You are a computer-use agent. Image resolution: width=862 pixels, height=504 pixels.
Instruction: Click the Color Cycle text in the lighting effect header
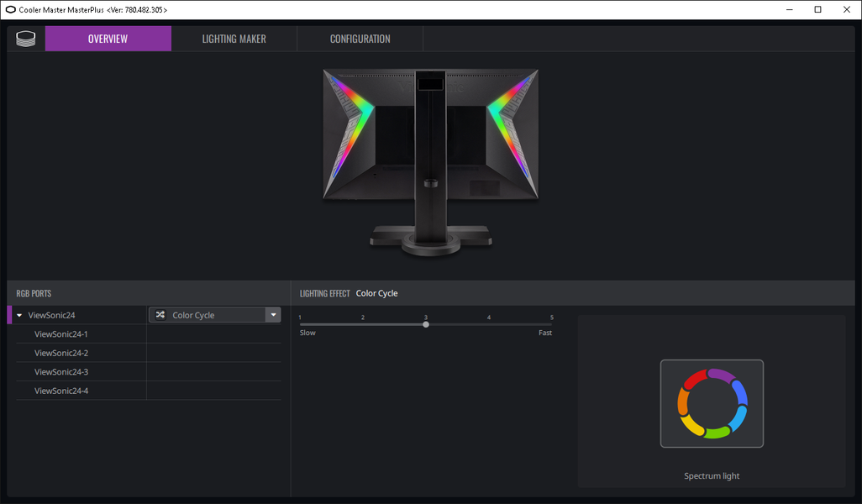(376, 293)
